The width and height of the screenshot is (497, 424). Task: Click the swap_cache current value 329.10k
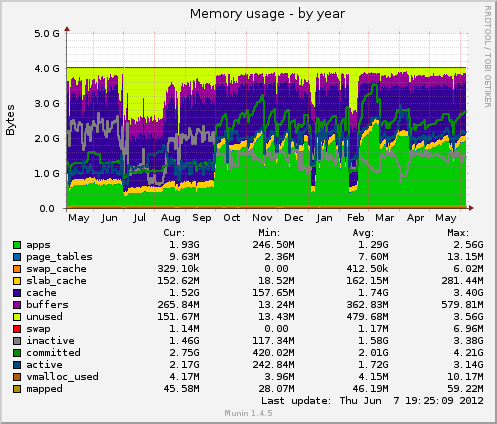(x=178, y=269)
